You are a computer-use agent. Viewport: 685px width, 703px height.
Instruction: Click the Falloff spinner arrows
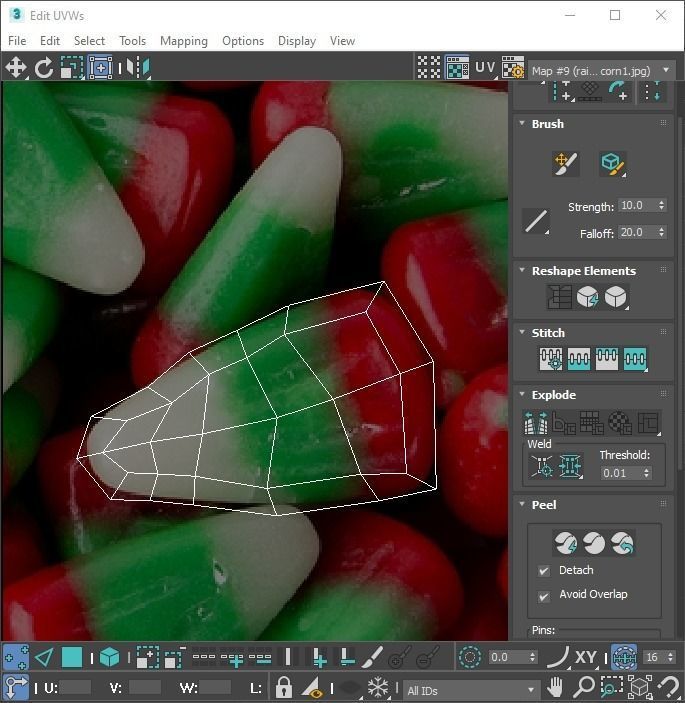pos(661,232)
